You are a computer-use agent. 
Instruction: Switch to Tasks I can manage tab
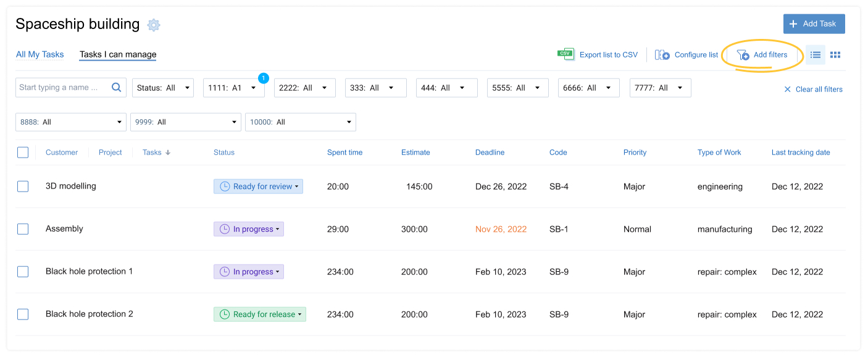[118, 54]
